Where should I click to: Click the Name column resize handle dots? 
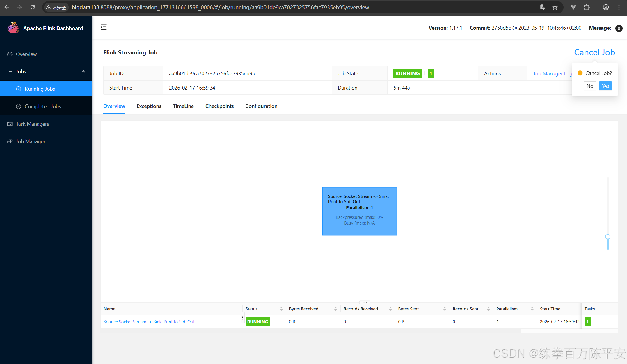point(242,318)
